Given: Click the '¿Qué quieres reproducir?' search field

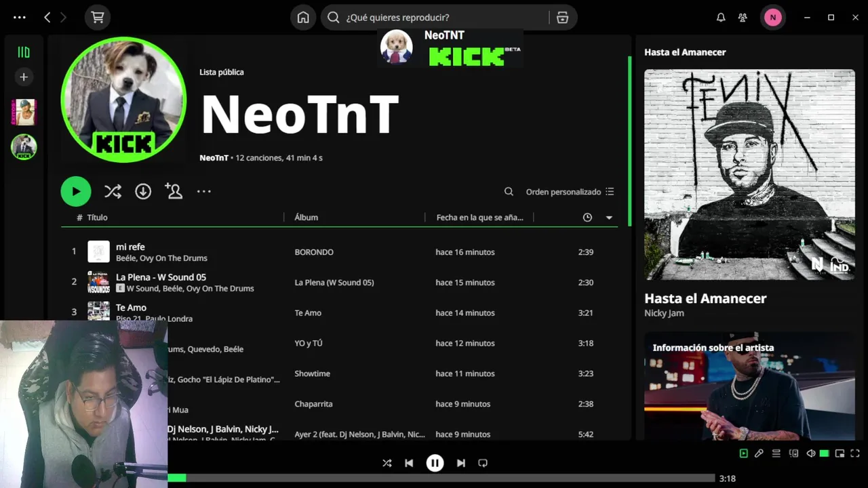Looking at the screenshot, I should tap(434, 18).
